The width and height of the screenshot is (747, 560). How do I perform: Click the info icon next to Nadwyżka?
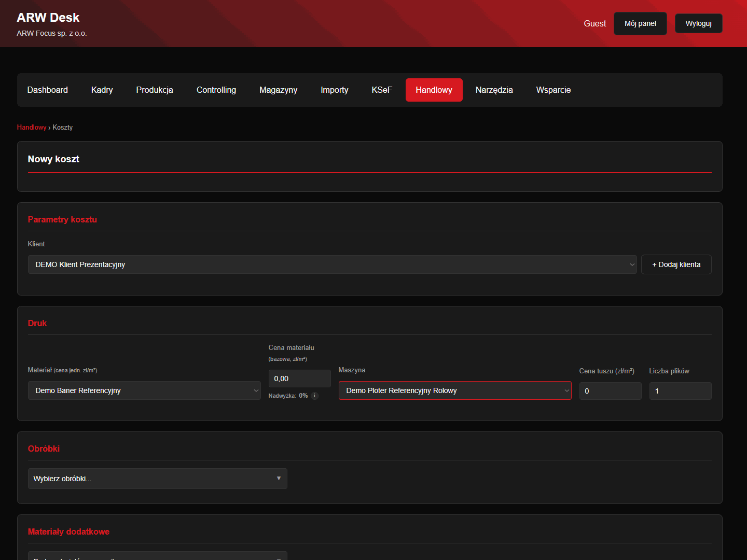pos(314,396)
